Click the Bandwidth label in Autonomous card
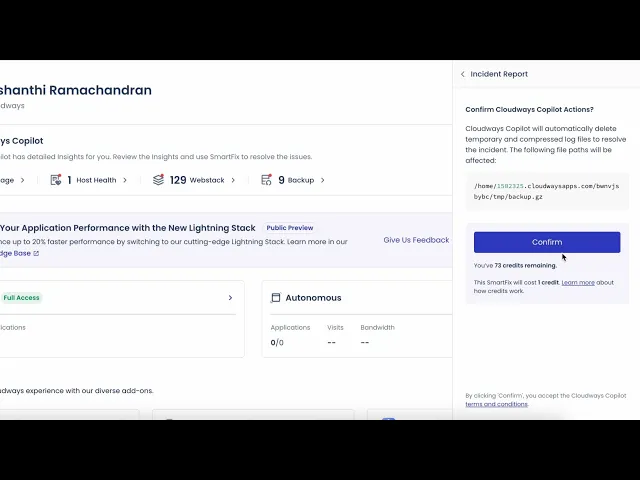This screenshot has height=480, width=640. (x=378, y=327)
